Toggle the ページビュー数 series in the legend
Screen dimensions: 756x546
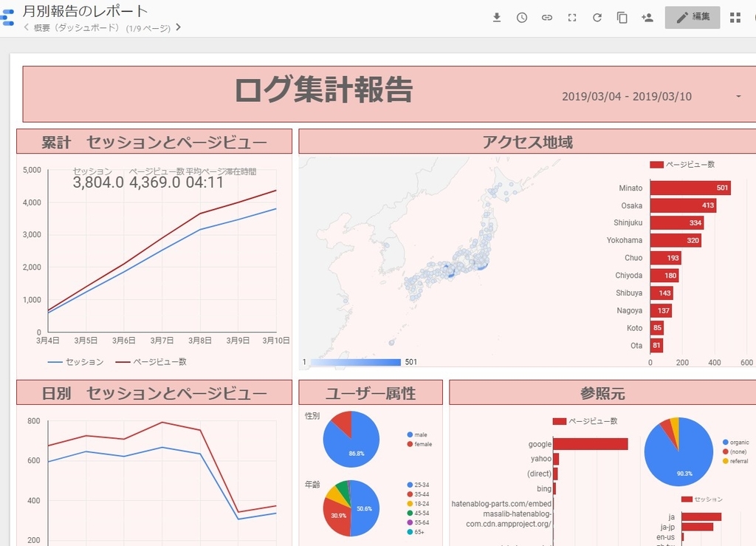coord(160,363)
